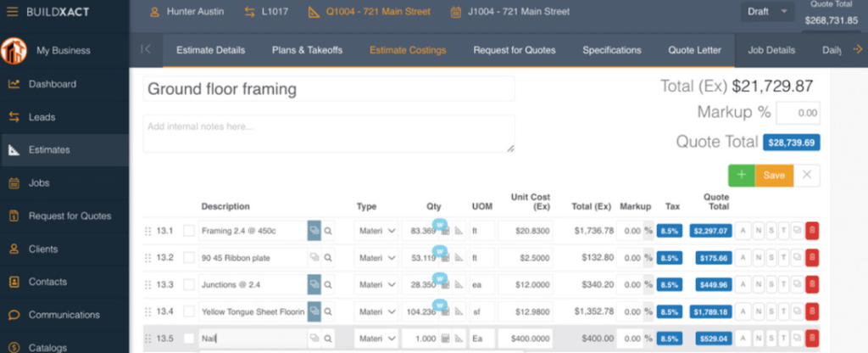Add an item with green plus button
The image size is (868, 353).
[x=742, y=175]
